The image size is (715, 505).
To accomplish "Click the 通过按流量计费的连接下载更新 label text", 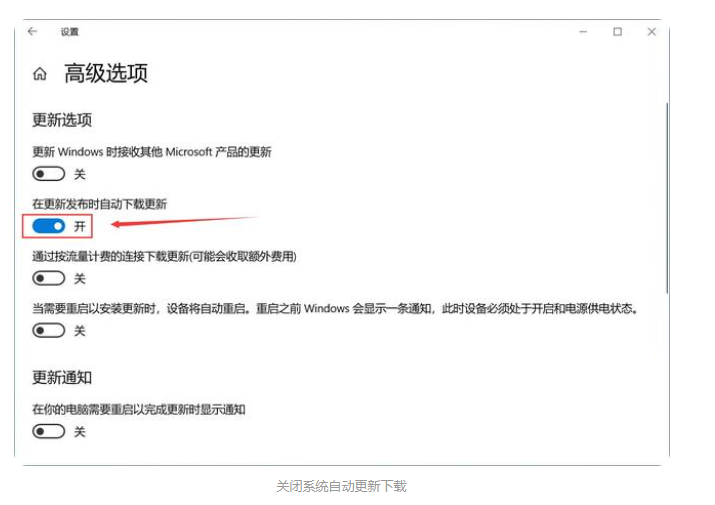I will point(165,256).
